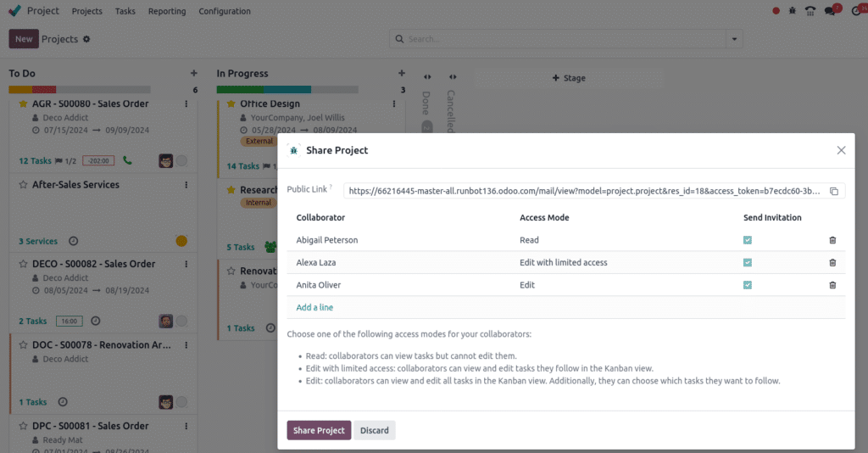This screenshot has width=868, height=453.
Task: Click the To Do column progress bar
Action: click(80, 90)
